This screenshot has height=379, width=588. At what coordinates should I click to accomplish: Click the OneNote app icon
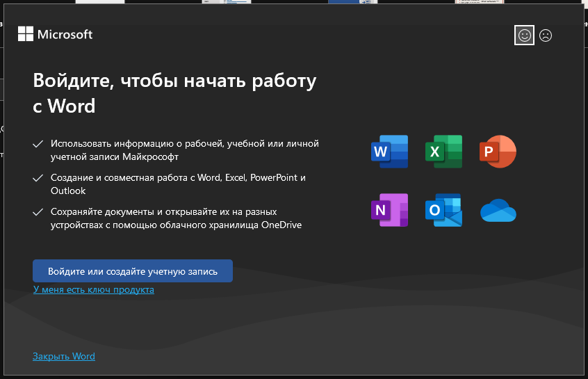(x=389, y=210)
